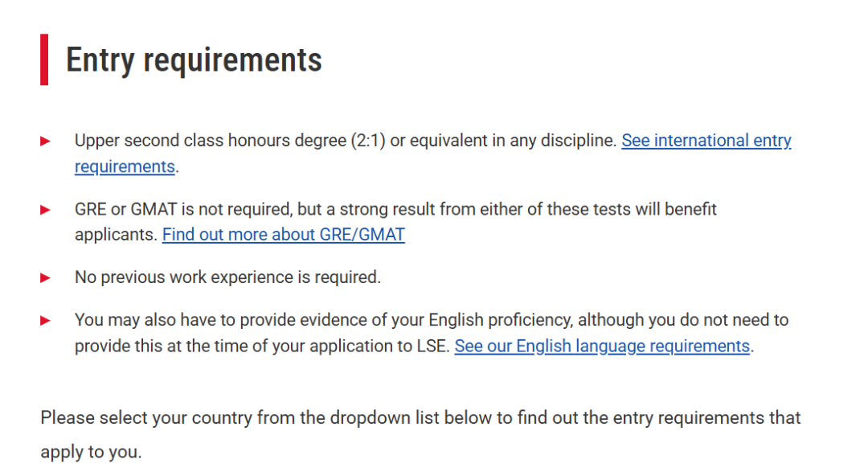Click the red arrow bullet beside You may also
Screen dimensions: 868x476
[x=45, y=321]
